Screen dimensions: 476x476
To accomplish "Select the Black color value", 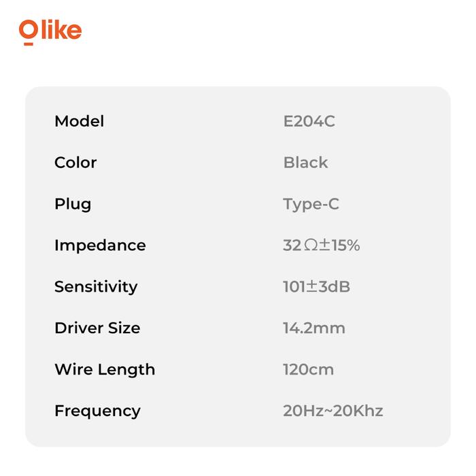I will [305, 163].
